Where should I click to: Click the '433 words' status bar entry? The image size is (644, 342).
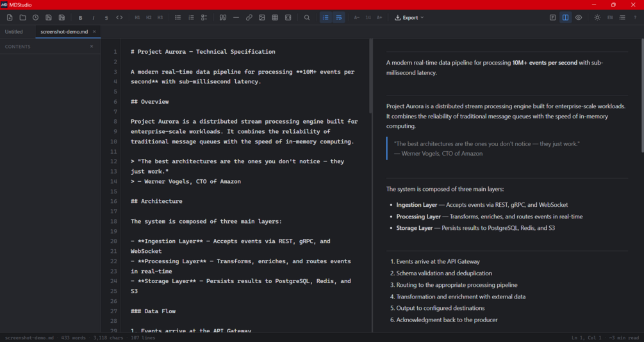click(x=74, y=338)
